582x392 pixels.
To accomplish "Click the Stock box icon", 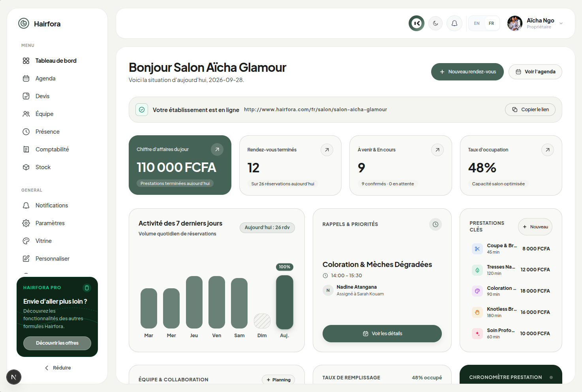I will [26, 167].
